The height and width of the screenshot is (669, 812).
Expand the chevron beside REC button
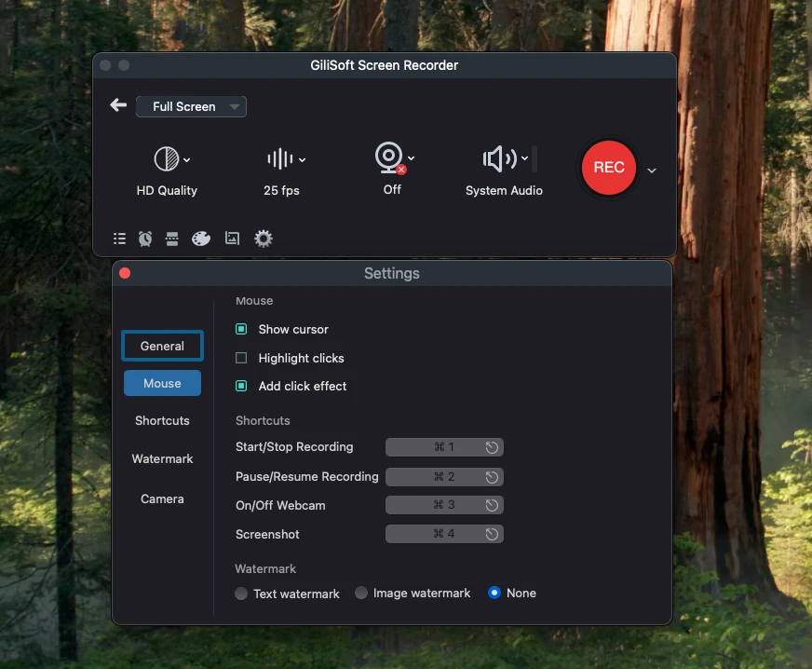652,171
